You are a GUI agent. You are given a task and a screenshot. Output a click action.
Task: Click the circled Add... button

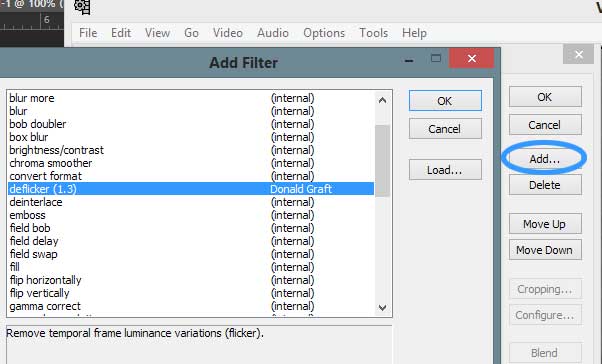coord(545,159)
